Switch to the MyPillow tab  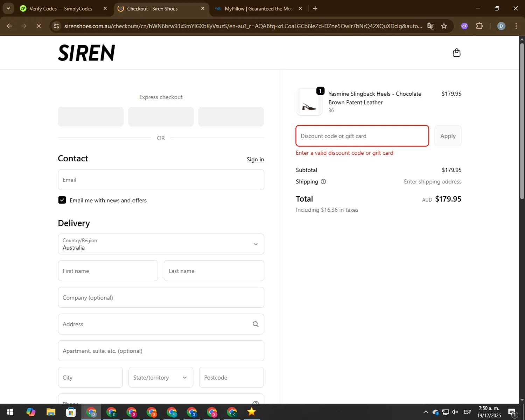pos(258,8)
